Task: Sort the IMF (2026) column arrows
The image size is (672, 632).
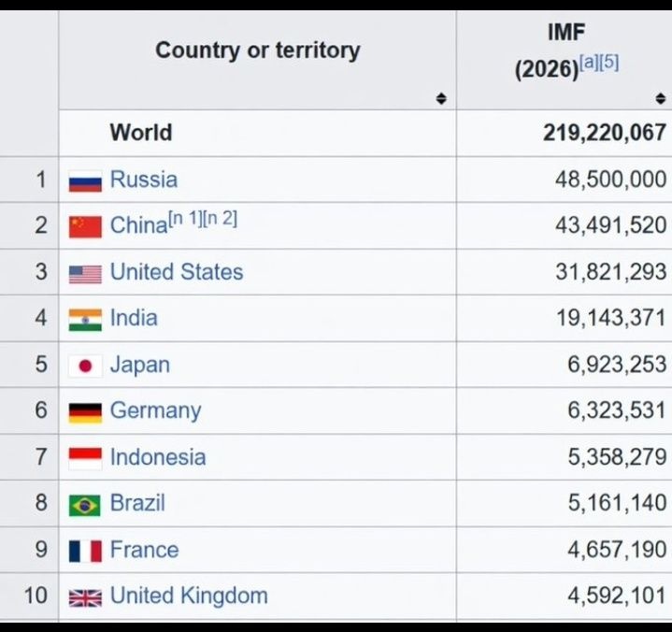Action: (x=661, y=99)
